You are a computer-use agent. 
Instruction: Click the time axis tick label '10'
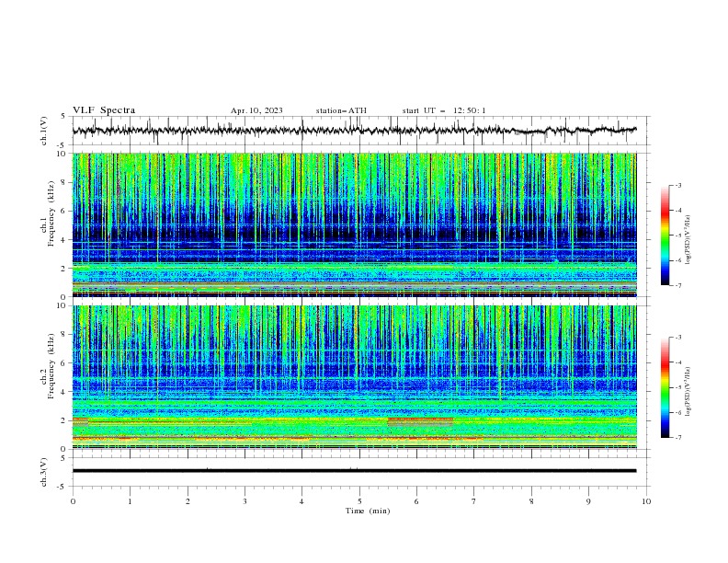coord(646,501)
